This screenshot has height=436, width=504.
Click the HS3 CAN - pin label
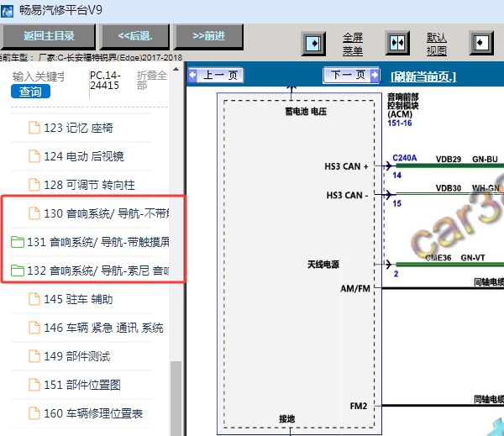pyautogui.click(x=347, y=196)
